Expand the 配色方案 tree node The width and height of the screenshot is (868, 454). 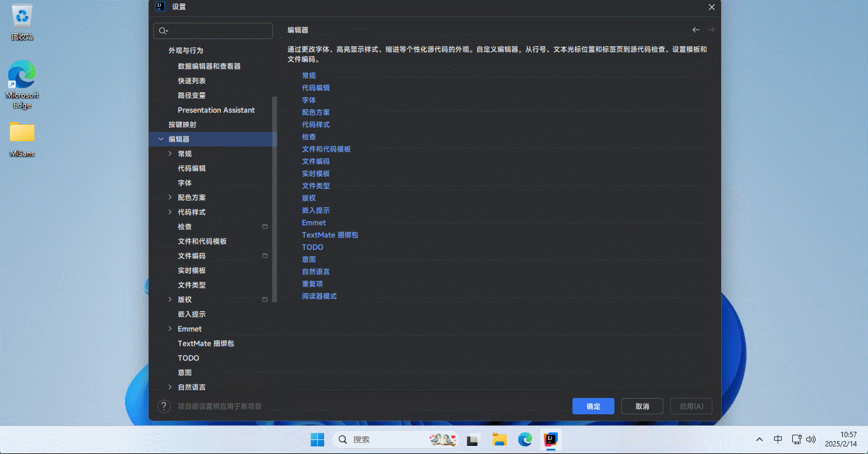170,197
